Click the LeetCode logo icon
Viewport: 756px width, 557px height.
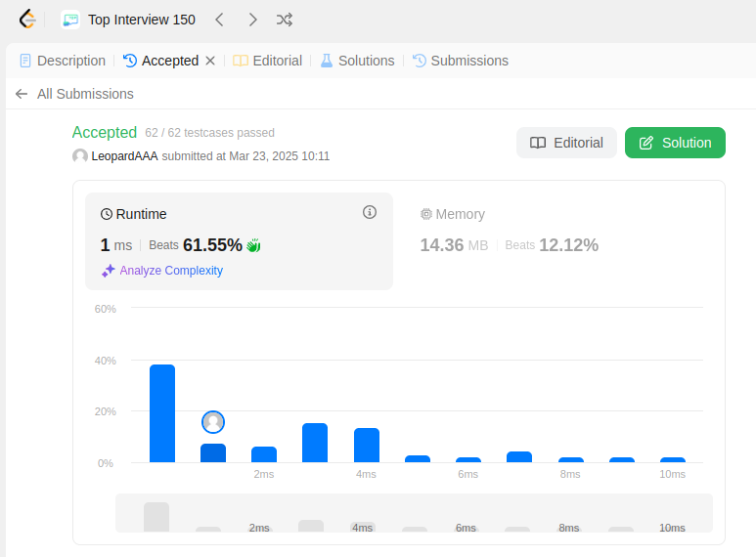pyautogui.click(x=27, y=20)
